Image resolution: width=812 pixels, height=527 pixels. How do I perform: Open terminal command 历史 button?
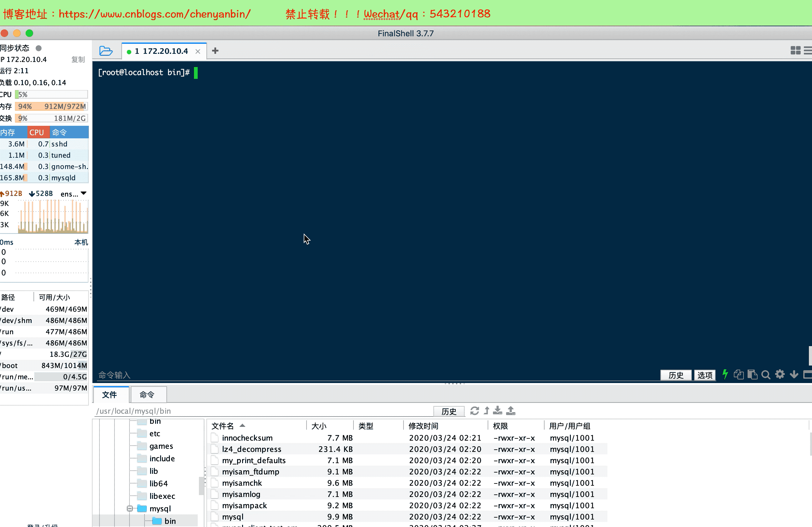(676, 375)
